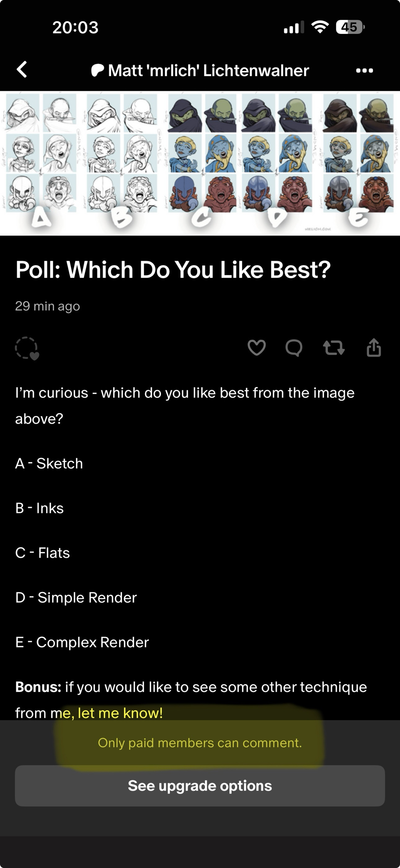
Task: Tap the A - Sketch option text
Action: click(x=49, y=463)
